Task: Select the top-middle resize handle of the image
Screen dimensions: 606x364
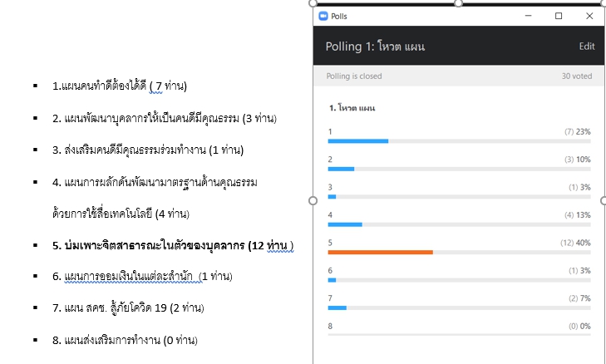Action: pos(458,3)
